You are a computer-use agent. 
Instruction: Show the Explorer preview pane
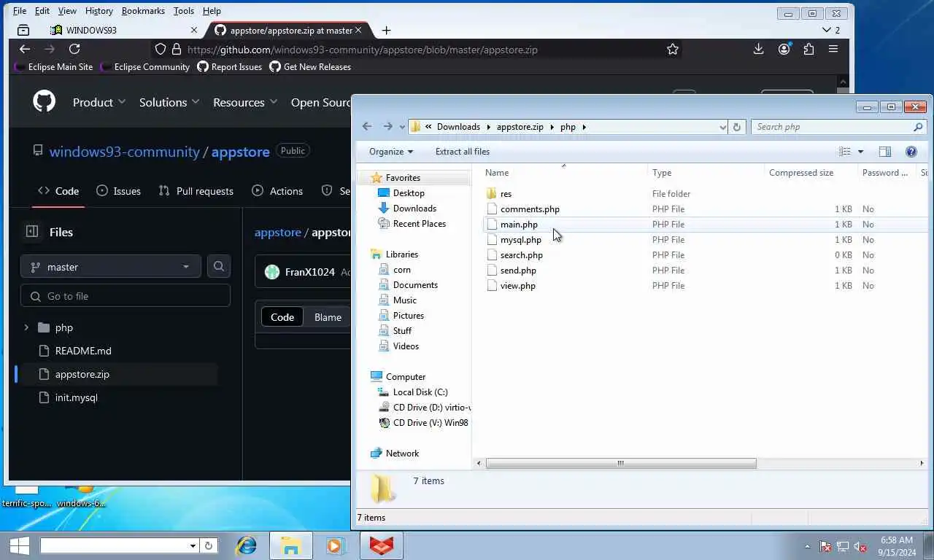point(885,152)
